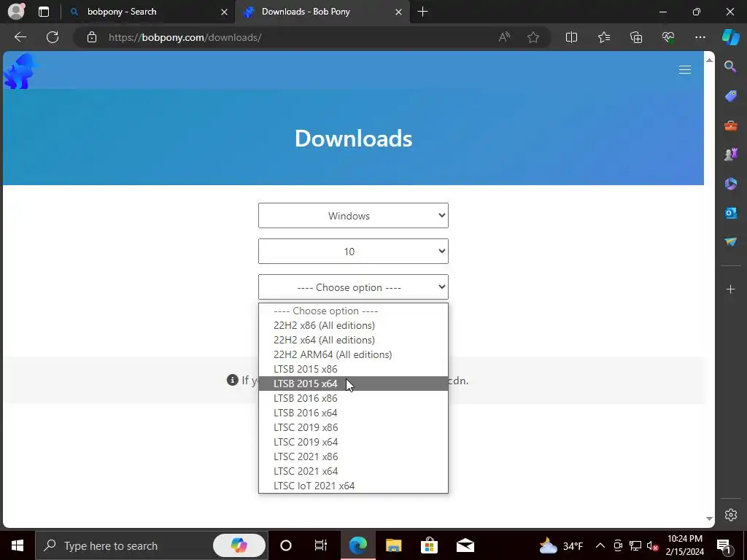The image size is (747, 560).
Task: Open sidebar settings gear
Action: coord(730,515)
